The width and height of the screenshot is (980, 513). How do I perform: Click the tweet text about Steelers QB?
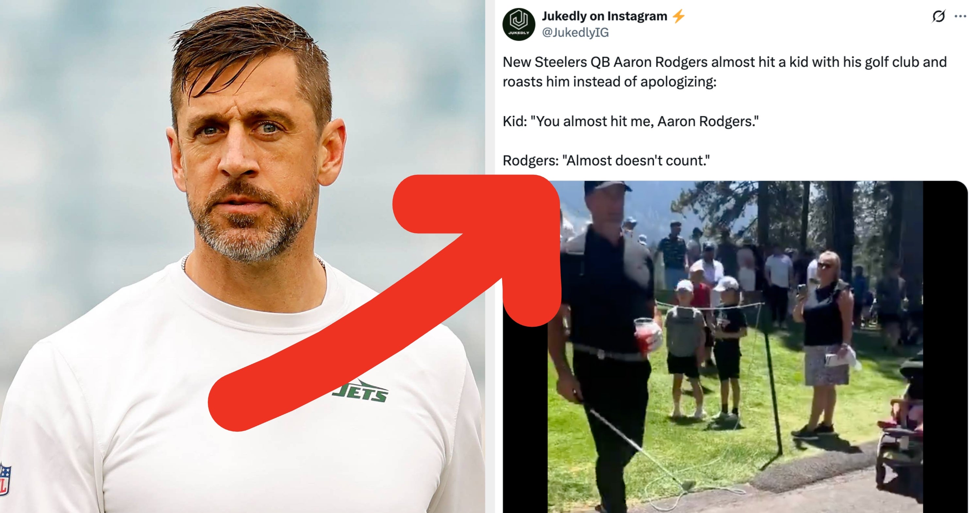pyautogui.click(x=724, y=72)
